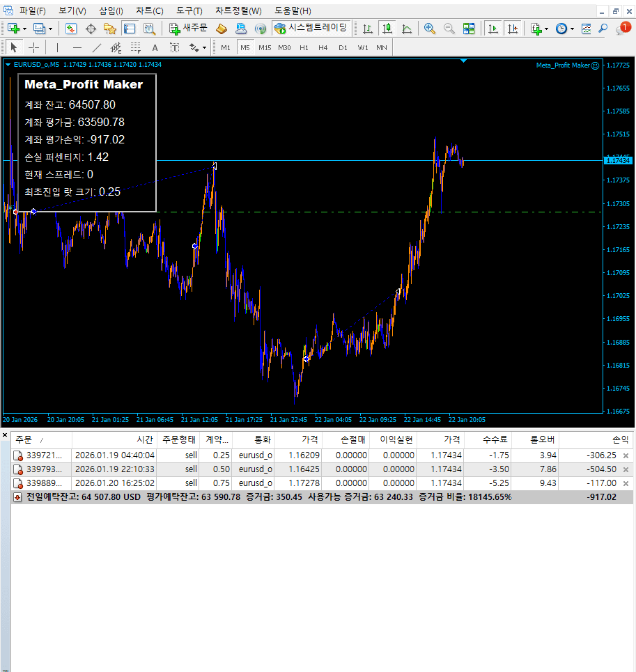The image size is (636, 672).
Task: Open the notification chat bubble icon
Action: [x=622, y=29]
